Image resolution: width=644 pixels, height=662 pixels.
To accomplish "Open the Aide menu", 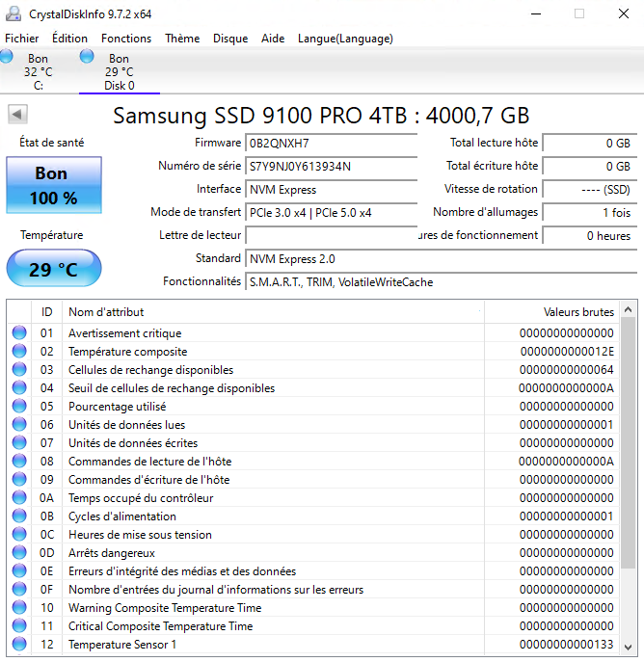I will click(x=273, y=39).
